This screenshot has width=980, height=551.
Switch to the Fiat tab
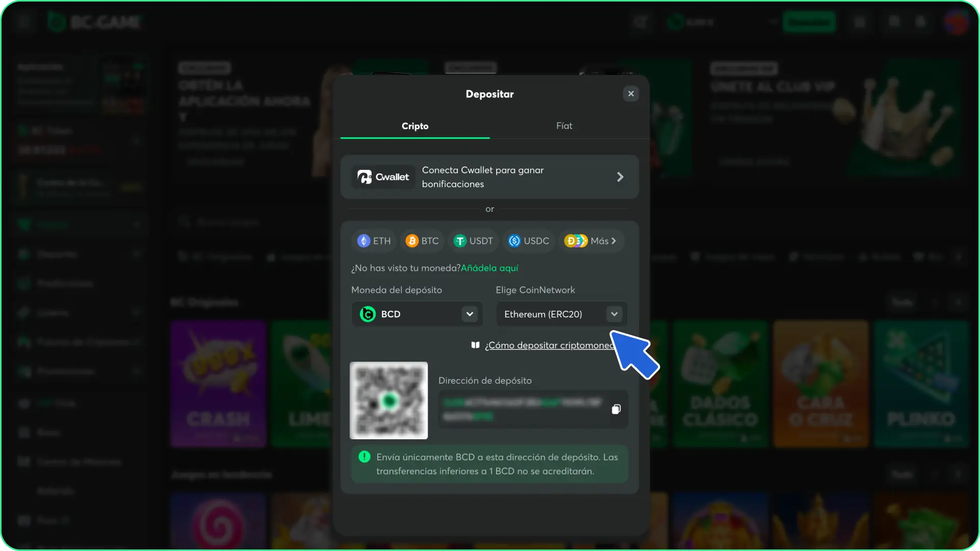tap(564, 126)
